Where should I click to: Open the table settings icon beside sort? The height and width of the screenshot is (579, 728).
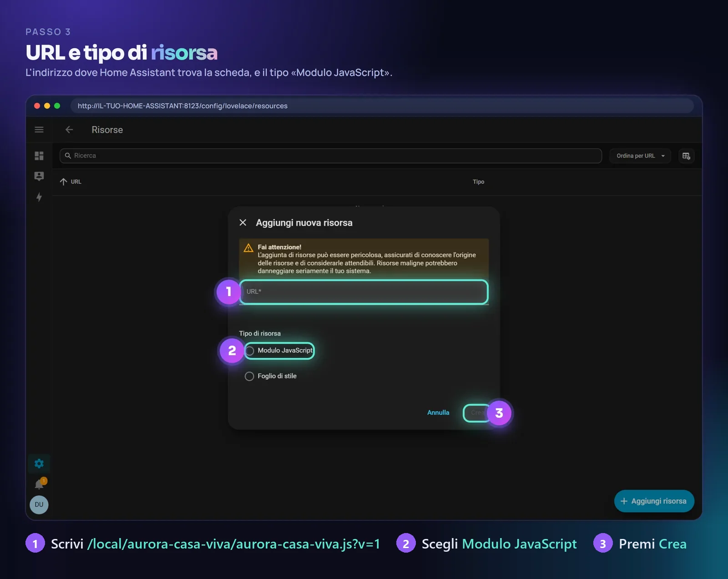coord(686,156)
